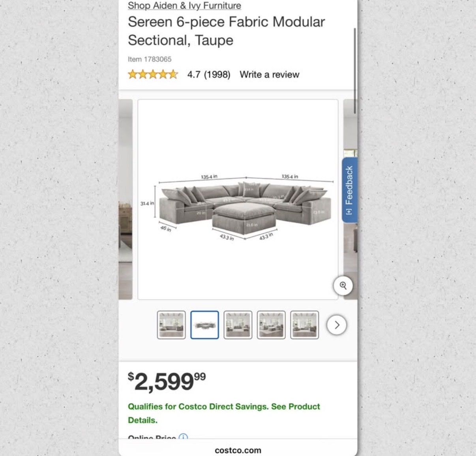Click the costco.com address bar

click(238, 450)
